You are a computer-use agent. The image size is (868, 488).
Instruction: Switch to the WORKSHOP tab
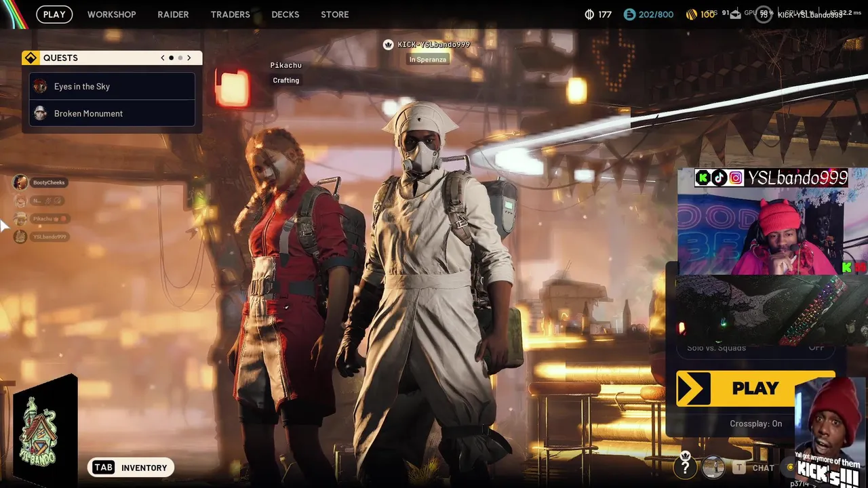point(111,14)
